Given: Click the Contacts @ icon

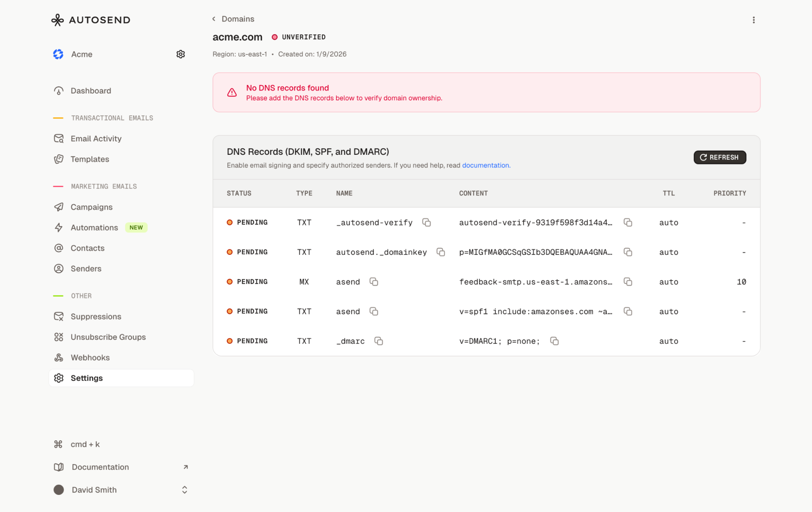Looking at the screenshot, I should 58,248.
